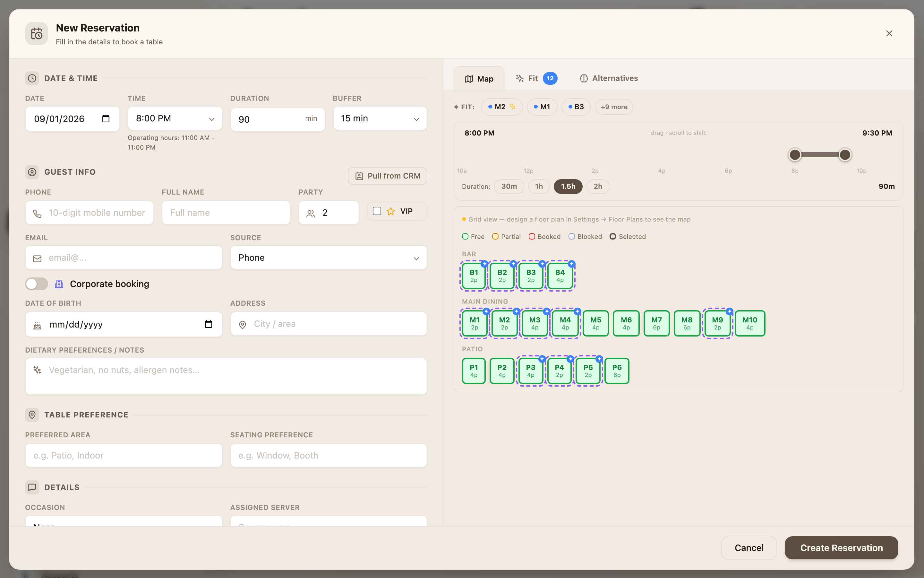Open the Occasion dropdown

point(124,521)
